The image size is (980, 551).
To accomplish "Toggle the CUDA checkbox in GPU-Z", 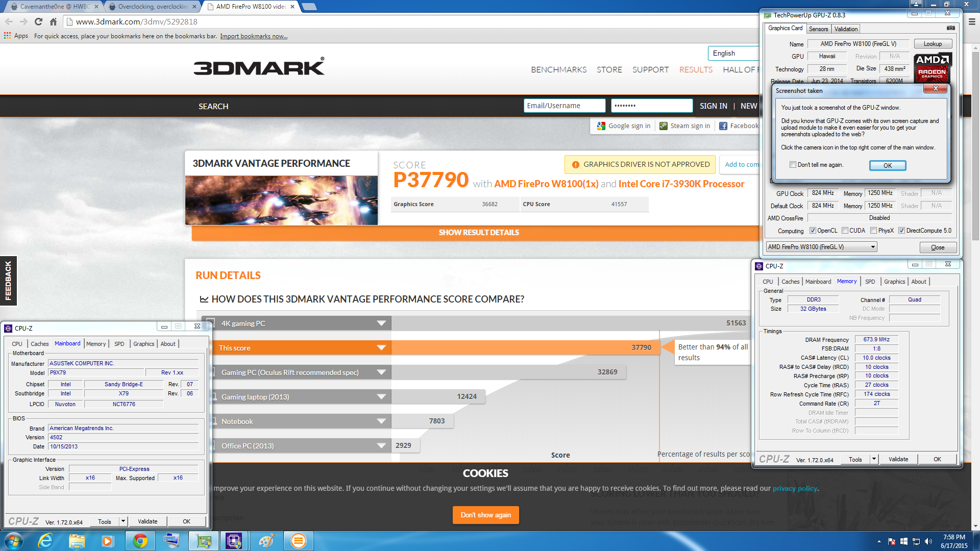I will [x=845, y=231].
